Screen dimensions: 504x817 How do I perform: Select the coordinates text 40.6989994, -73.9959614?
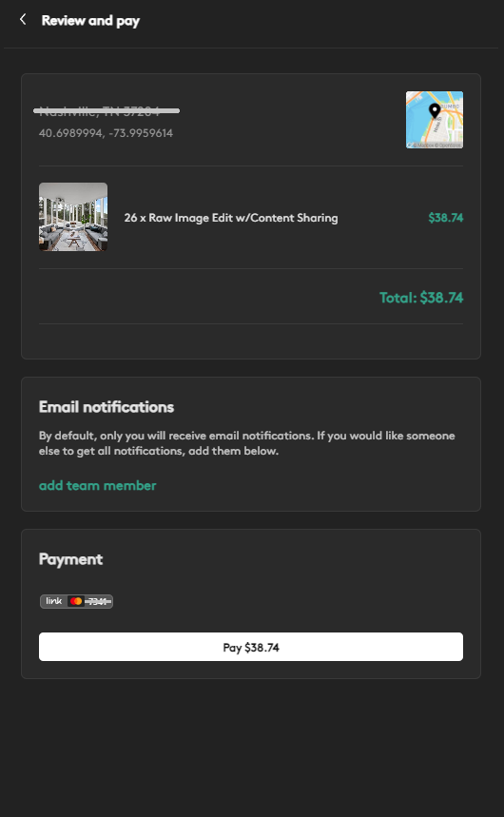(x=106, y=133)
